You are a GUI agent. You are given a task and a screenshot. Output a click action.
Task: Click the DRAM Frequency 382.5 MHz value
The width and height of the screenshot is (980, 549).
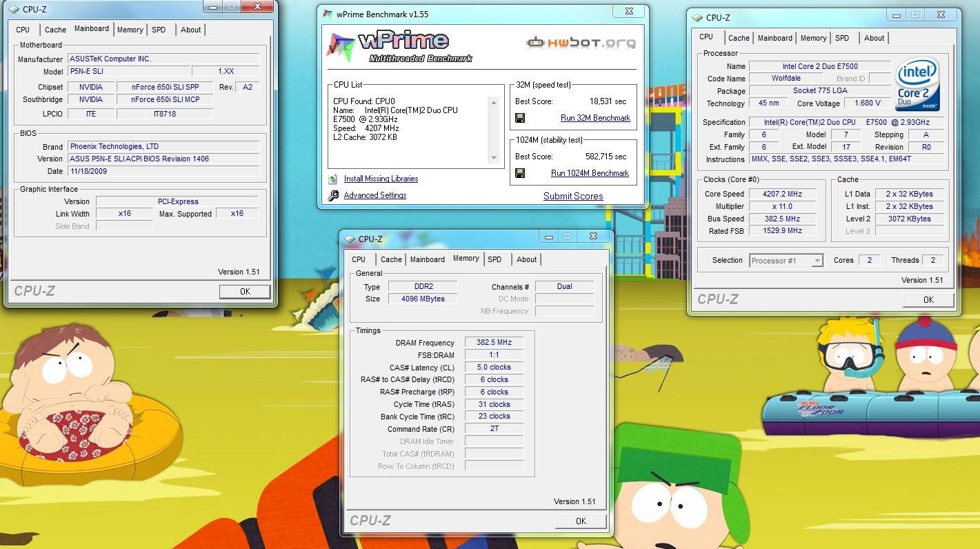point(494,342)
